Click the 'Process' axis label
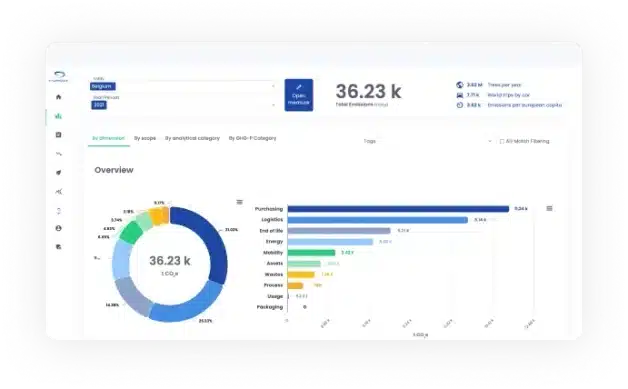 (x=273, y=285)
